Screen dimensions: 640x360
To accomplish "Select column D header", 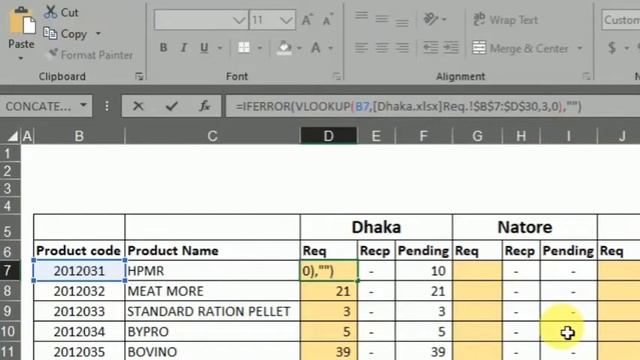I will 329,136.
